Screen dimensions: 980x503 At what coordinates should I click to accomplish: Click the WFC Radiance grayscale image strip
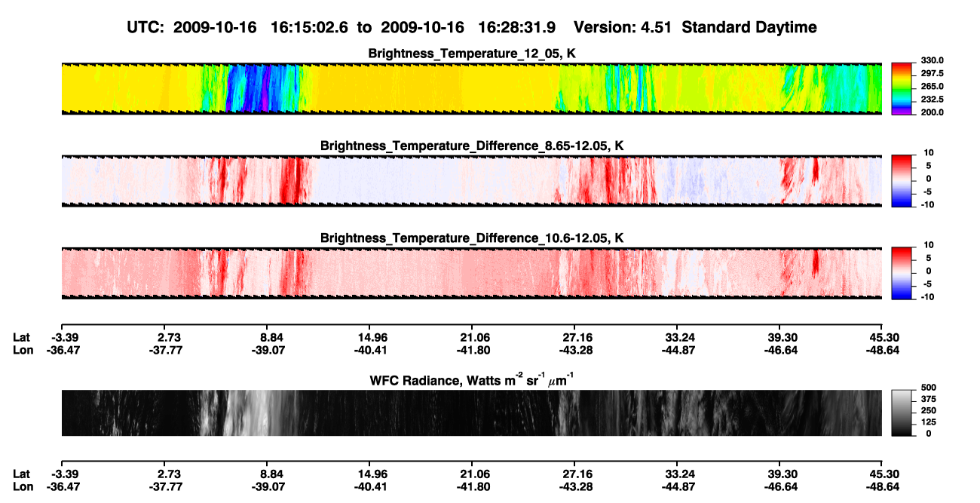pos(471,413)
